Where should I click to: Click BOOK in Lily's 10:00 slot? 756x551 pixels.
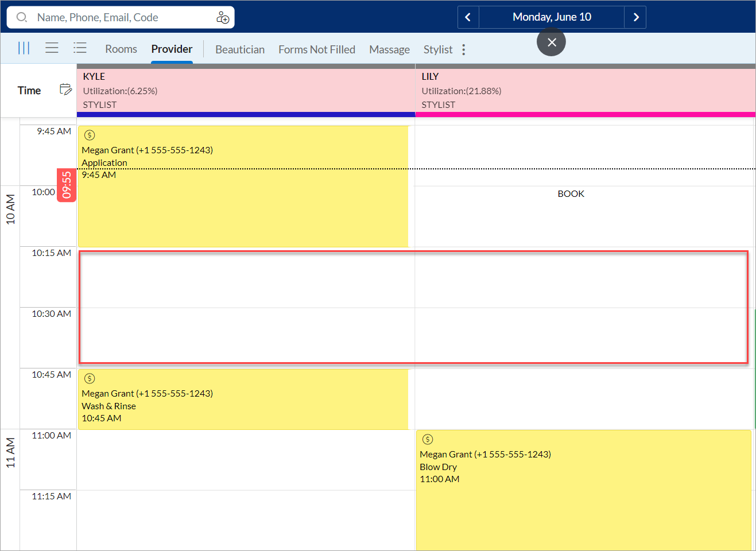tap(571, 194)
